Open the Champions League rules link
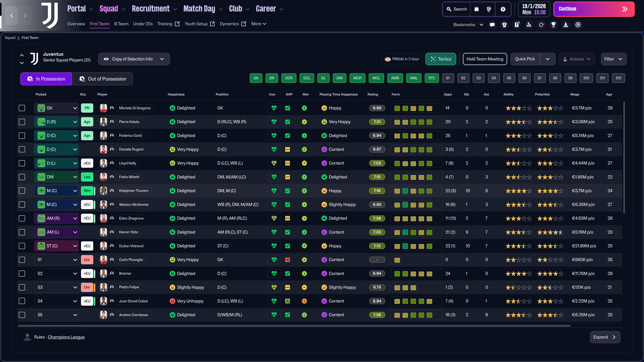Screen dimensions: 644x362 (x=66, y=337)
